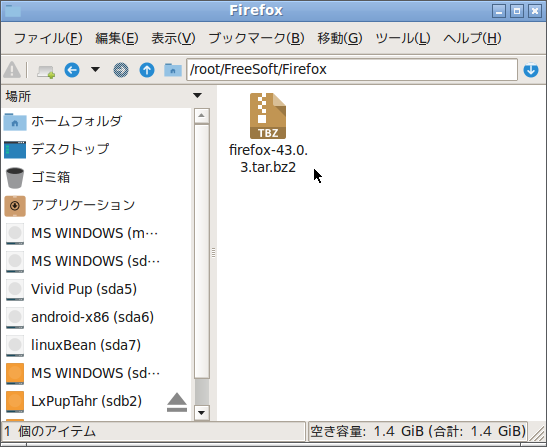Open the 表示(V) menu

(173, 38)
